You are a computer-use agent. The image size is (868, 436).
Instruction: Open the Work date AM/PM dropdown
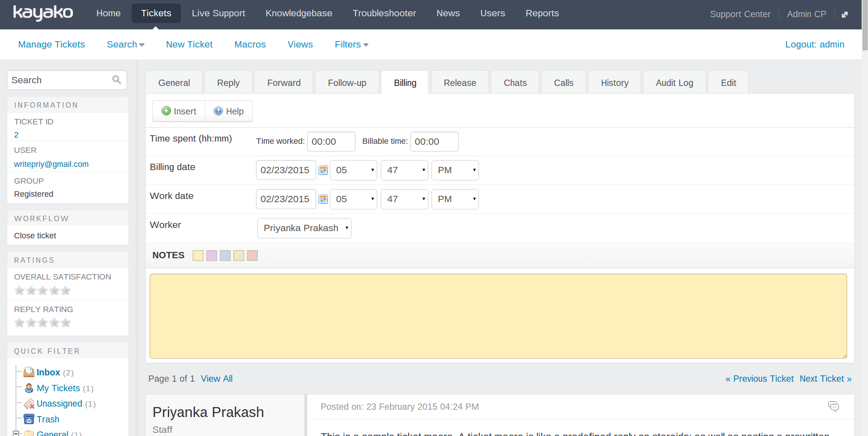455,199
